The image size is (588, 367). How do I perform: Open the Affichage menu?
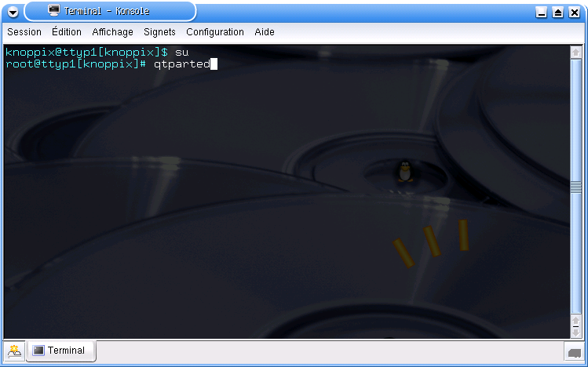click(x=112, y=32)
